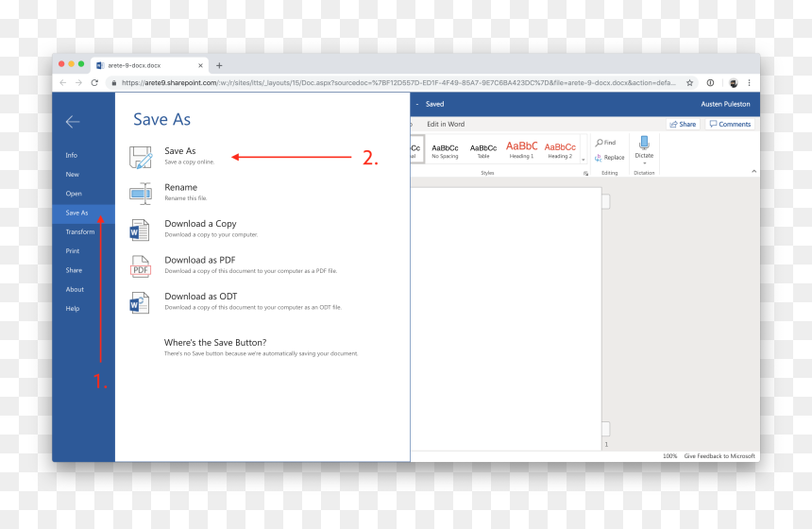812x529 pixels.
Task: Click the site lock icon in address bar
Action: (x=114, y=83)
